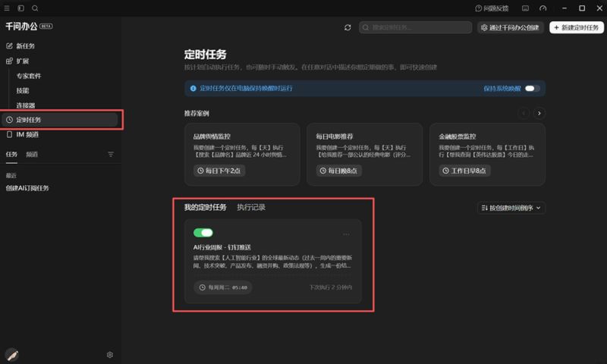The image size is (607, 364).
Task: Open three-dot menu on AI行业周报 task card
Action: tap(346, 234)
